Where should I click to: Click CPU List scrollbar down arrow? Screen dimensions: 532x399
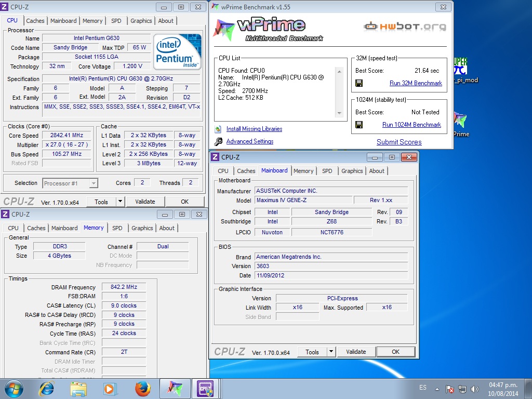[x=339, y=113]
